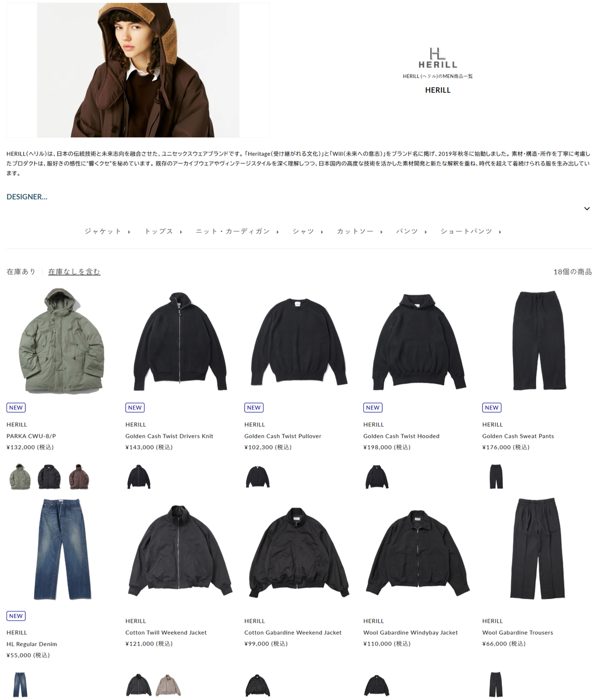
Task: Click the NEW badge on Golden Cash Sweat Pants
Action: [492, 407]
